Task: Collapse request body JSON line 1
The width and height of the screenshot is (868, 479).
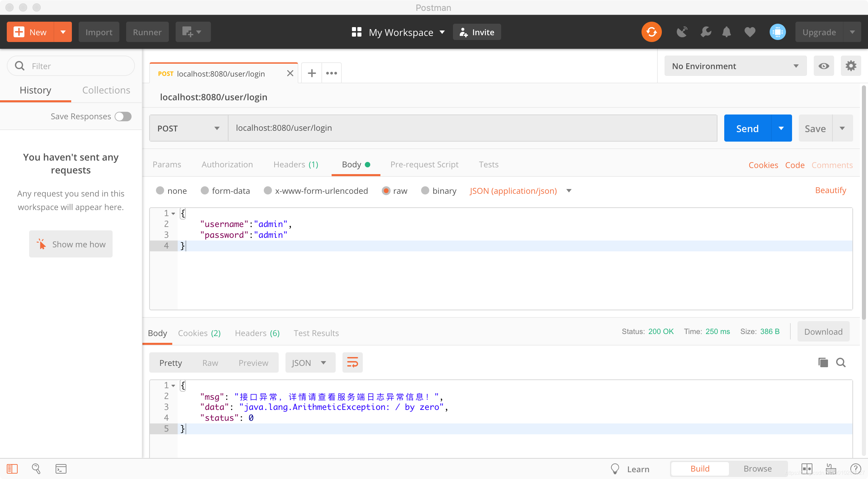Action: [173, 213]
